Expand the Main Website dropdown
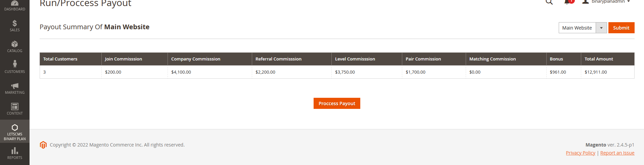 601,28
